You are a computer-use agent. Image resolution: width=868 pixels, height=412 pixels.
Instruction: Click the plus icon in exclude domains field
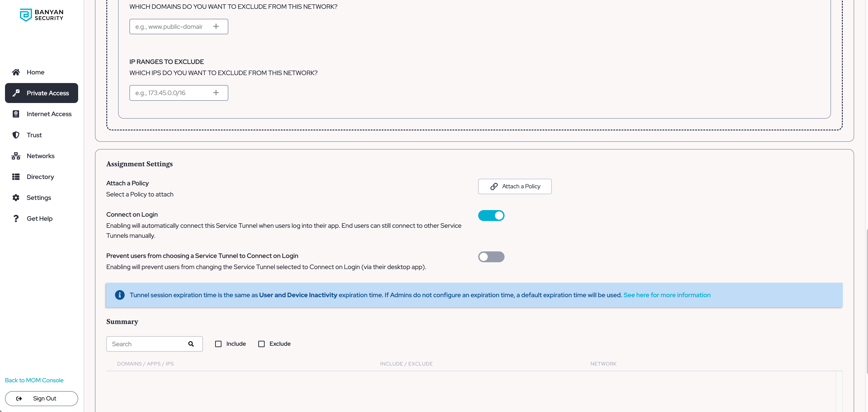point(216,26)
